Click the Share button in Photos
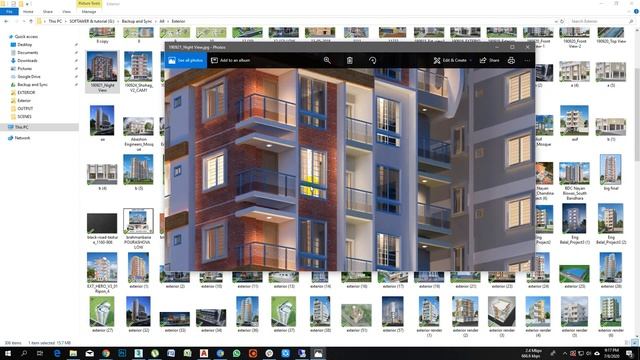Viewport: 640px width, 360px height. click(489, 60)
